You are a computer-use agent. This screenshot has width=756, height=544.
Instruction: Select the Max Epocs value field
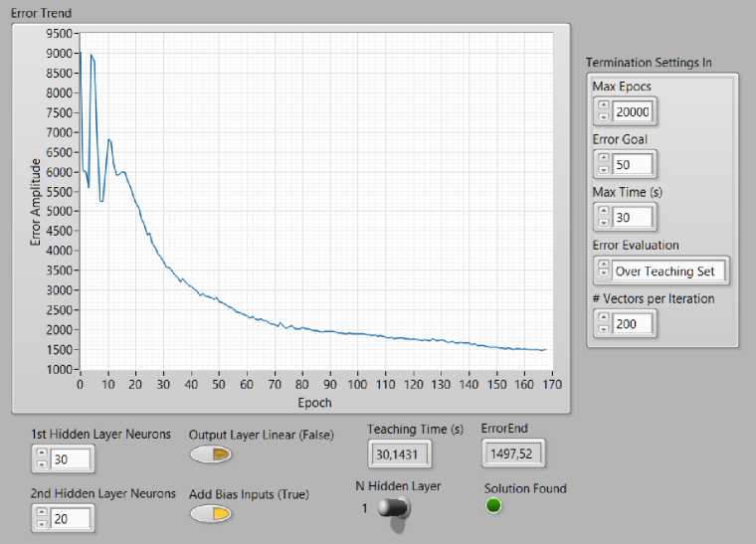pos(633,111)
